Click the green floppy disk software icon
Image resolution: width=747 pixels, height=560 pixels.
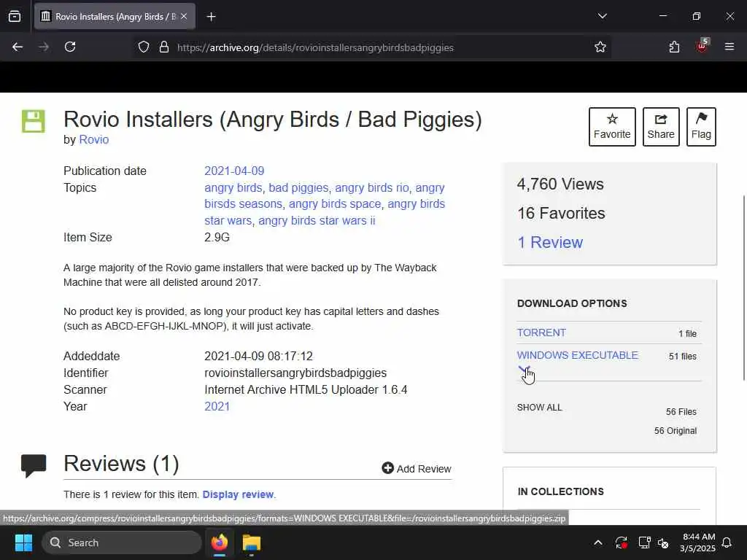coord(34,121)
